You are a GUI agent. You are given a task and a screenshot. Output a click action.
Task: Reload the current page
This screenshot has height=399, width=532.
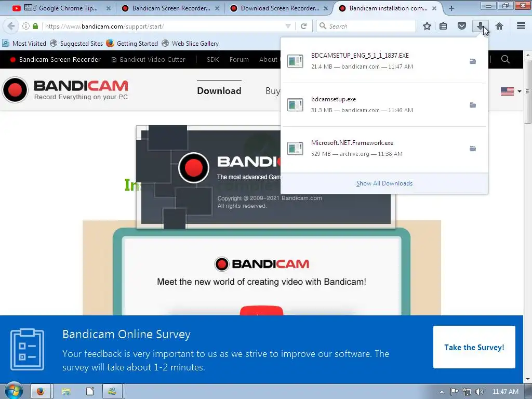point(303,26)
